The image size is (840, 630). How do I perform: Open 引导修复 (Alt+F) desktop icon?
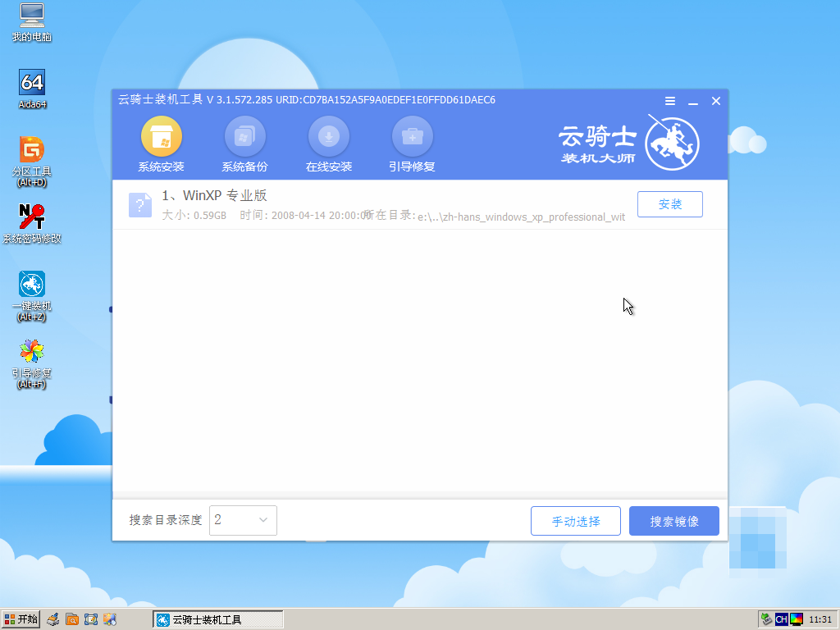click(x=32, y=363)
